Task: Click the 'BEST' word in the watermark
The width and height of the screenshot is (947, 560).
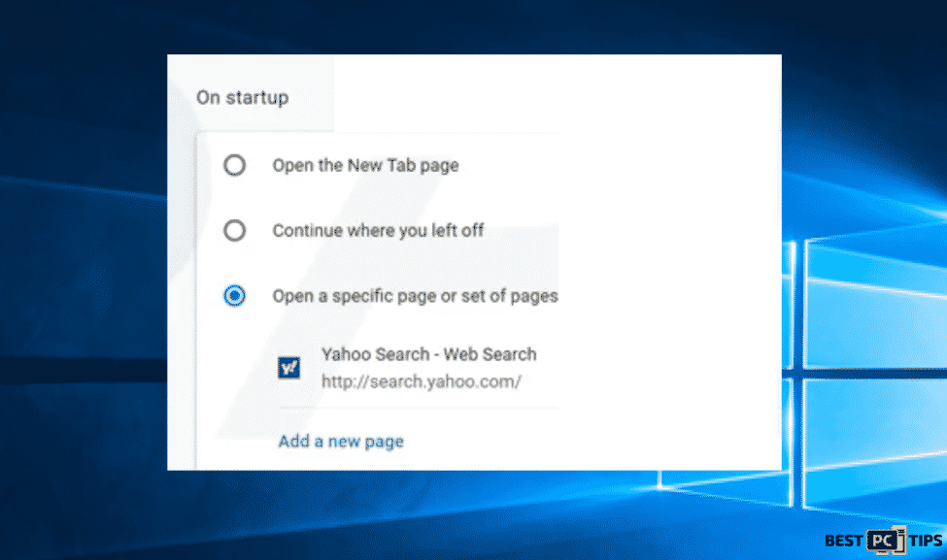Action: point(844,541)
